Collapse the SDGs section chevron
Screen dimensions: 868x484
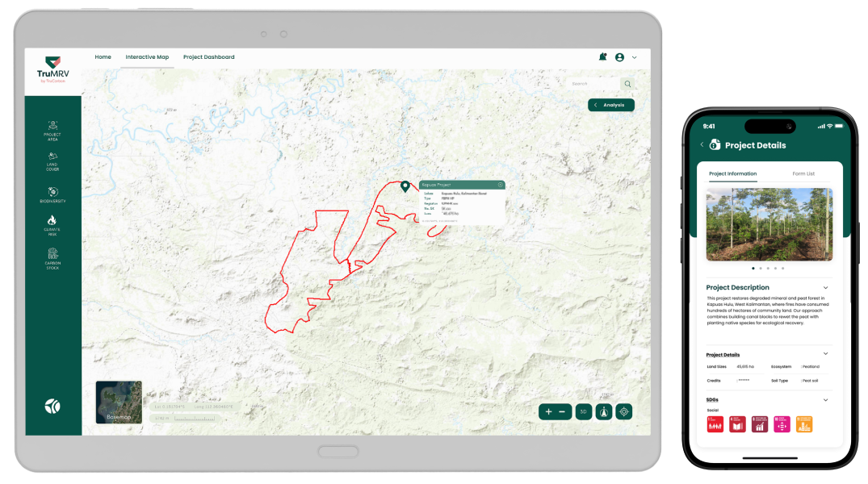pyautogui.click(x=825, y=400)
